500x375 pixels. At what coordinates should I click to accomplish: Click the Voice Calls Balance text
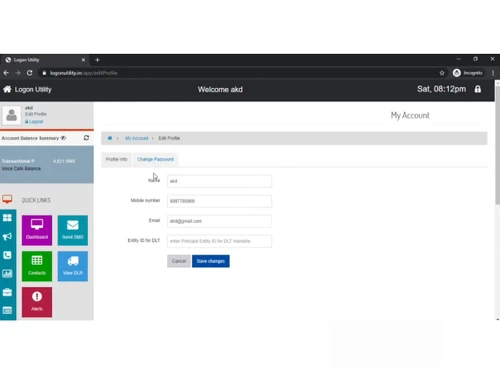21,169
